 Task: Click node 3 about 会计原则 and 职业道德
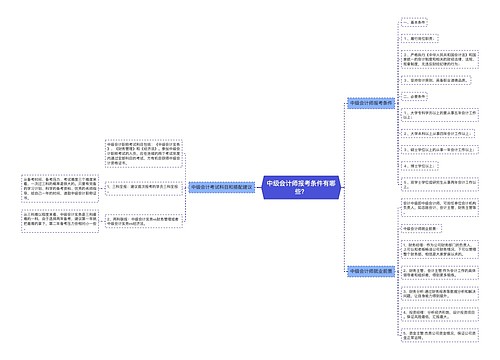[x=436, y=80]
